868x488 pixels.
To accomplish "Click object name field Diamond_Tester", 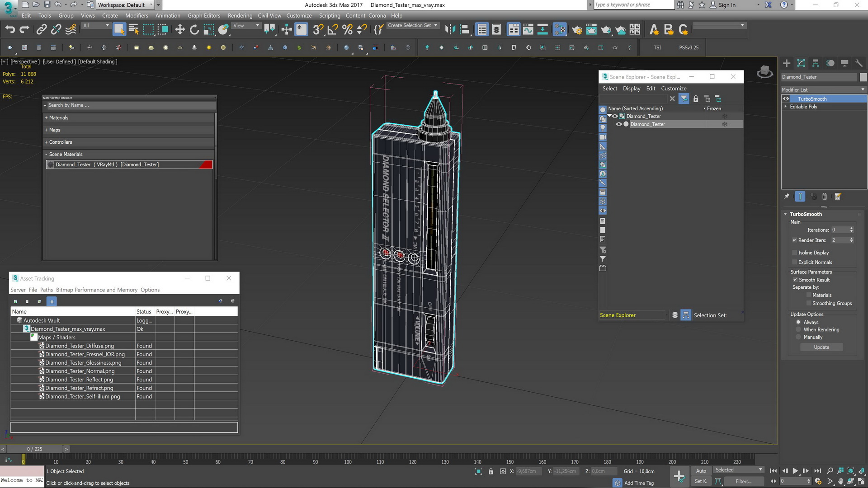I will (819, 77).
